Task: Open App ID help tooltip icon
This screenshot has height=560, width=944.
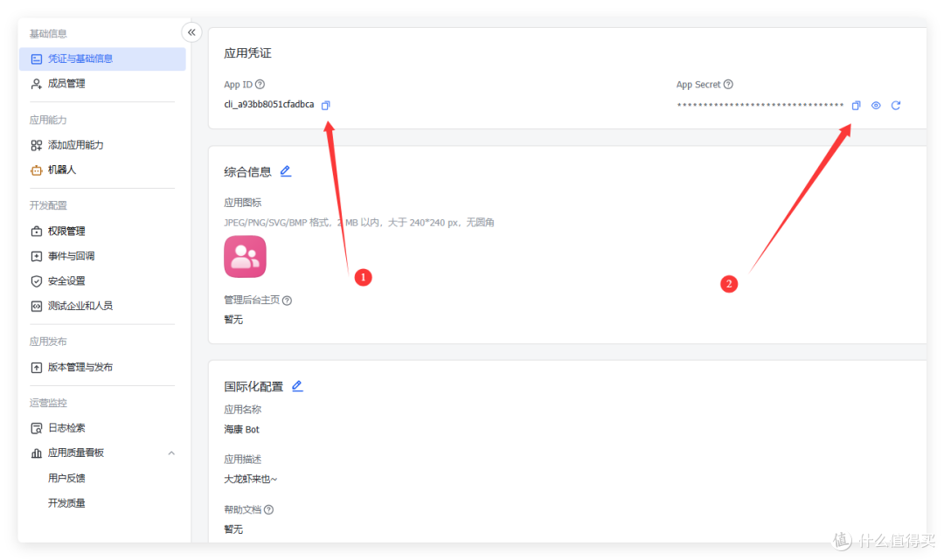Action: pyautogui.click(x=260, y=84)
